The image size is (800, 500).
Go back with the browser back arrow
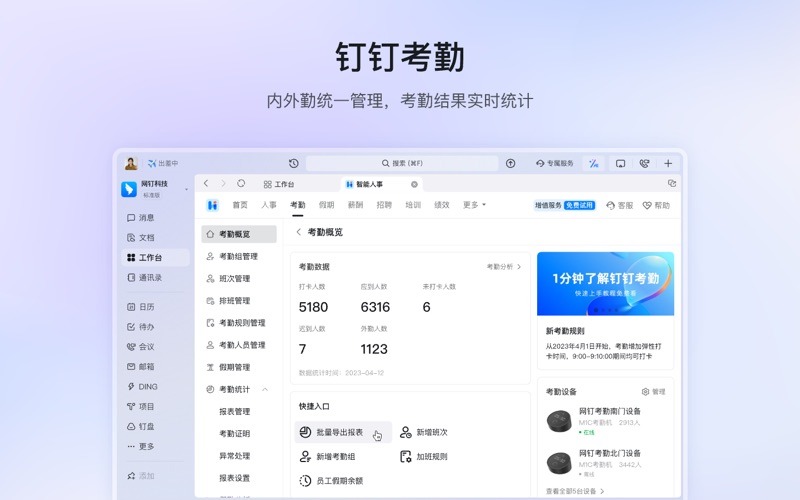pyautogui.click(x=206, y=184)
